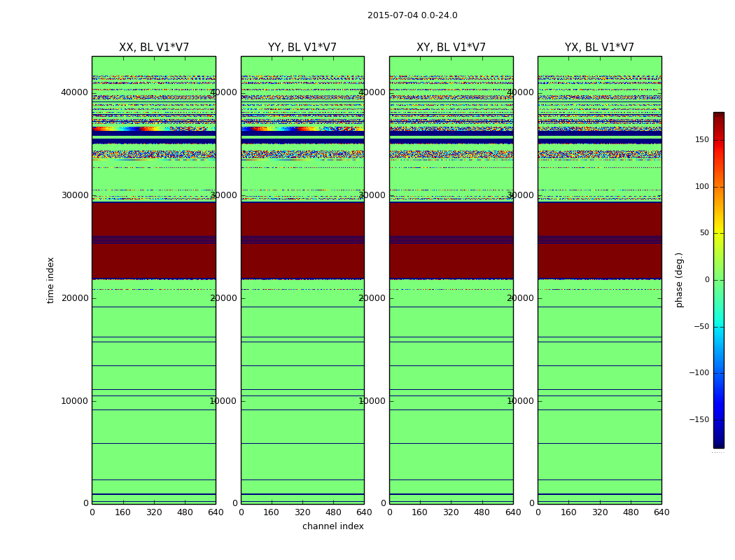The width and height of the screenshot is (735, 560).
Task: Click the dark red band in the XX panel
Action: click(154, 240)
